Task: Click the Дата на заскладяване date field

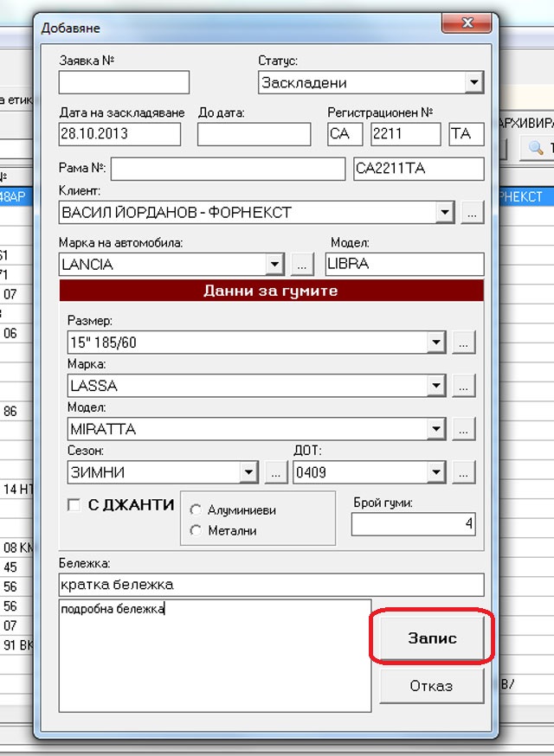Action: pyautogui.click(x=119, y=134)
